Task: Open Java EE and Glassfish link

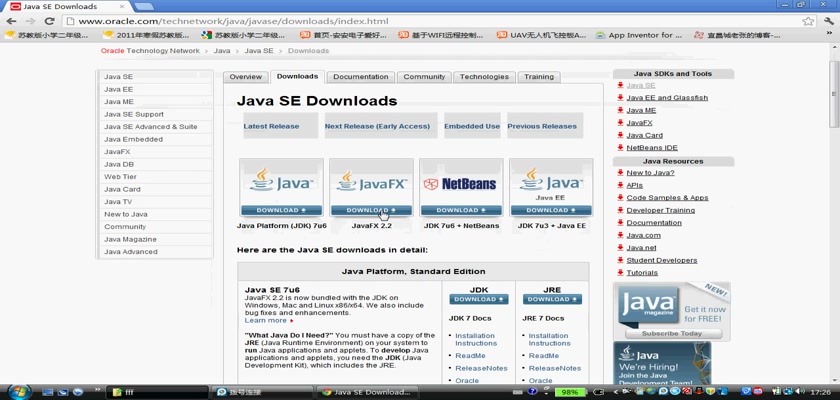Action: tap(667, 98)
